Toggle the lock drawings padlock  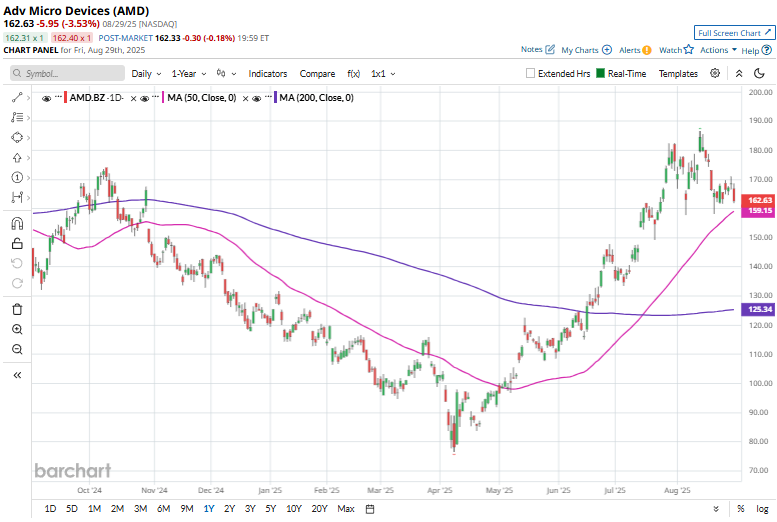(x=17, y=243)
